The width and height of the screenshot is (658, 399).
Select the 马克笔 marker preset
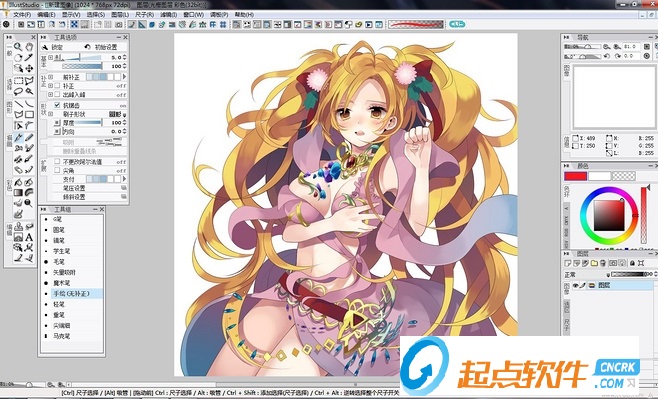[x=61, y=336]
